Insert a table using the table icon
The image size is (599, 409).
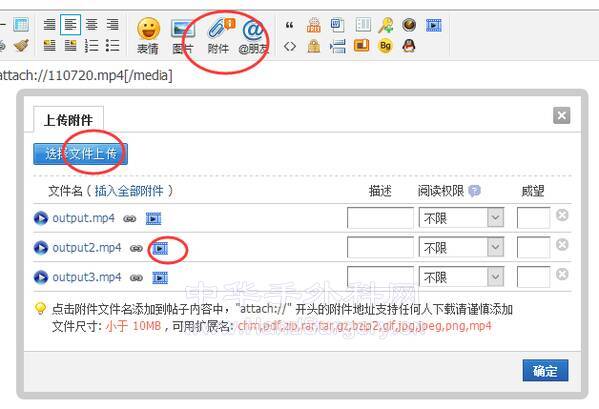click(x=21, y=24)
